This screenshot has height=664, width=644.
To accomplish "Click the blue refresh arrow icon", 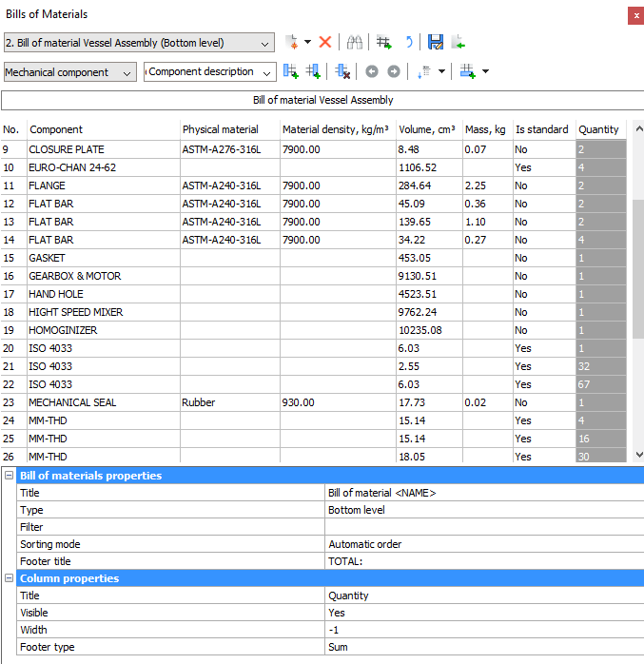I will coord(409,43).
